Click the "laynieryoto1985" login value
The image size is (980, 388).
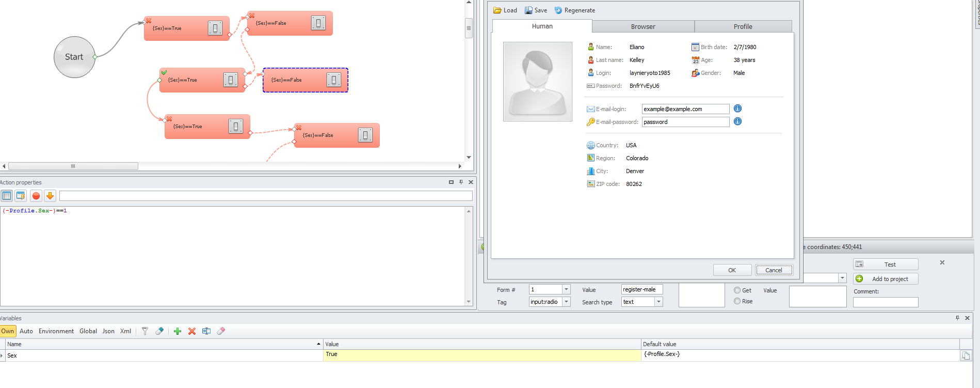pyautogui.click(x=650, y=73)
